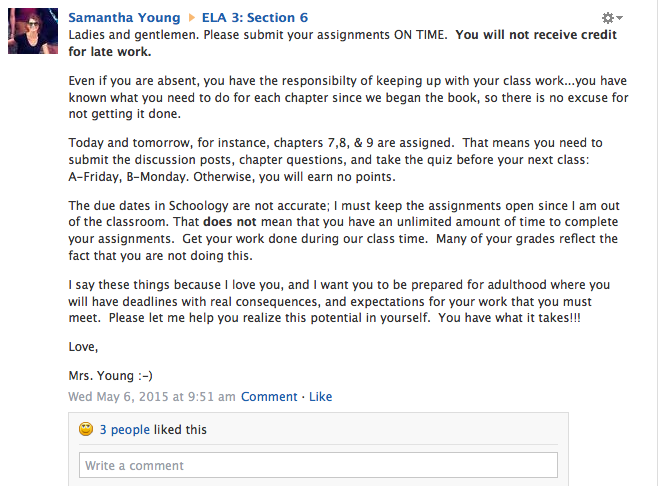Open Samantha Young's profile picture

(x=33, y=31)
